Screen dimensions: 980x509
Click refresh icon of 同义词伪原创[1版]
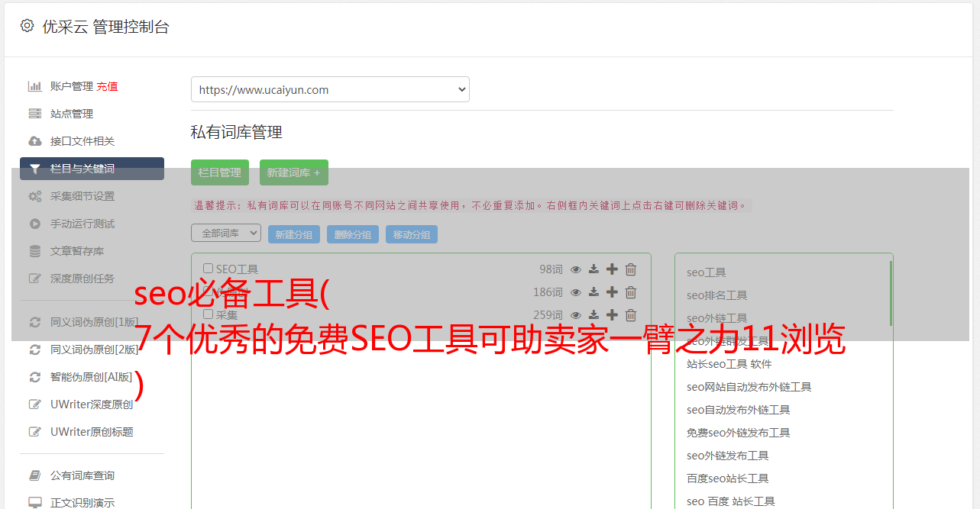pos(35,322)
